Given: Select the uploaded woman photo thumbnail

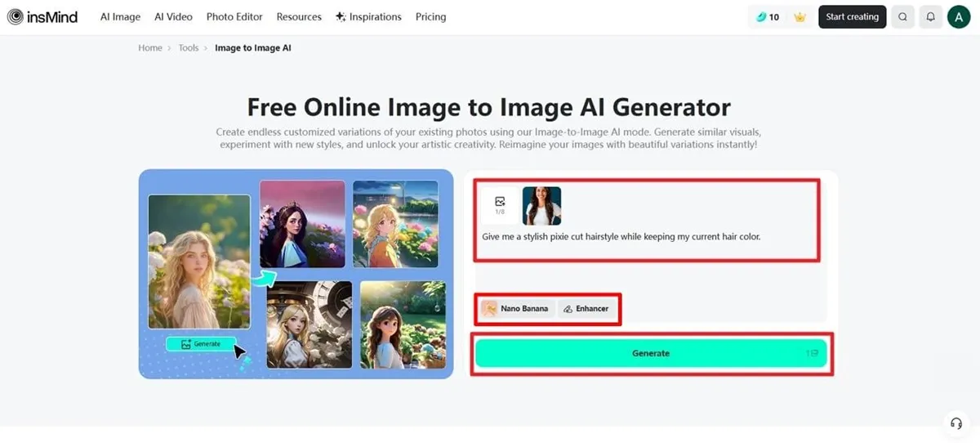Looking at the screenshot, I should tap(541, 206).
